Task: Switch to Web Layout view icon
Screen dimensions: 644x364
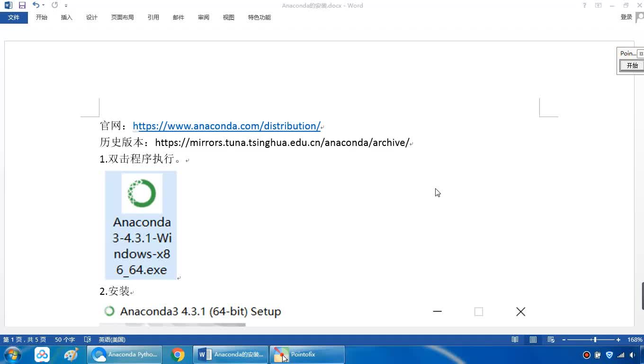Action: [x=551, y=340]
